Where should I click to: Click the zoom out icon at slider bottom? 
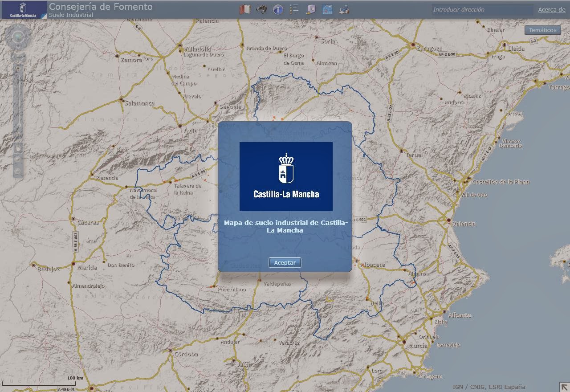pyautogui.click(x=18, y=171)
